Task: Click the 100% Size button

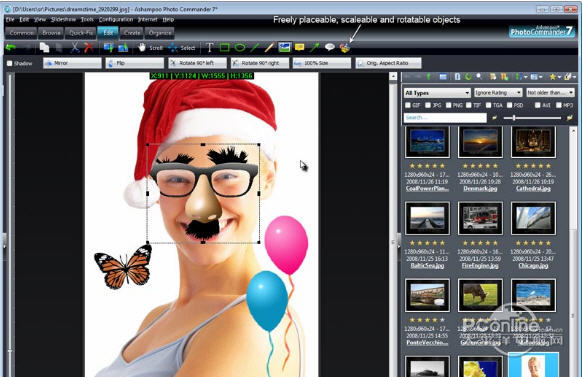Action: pyautogui.click(x=322, y=63)
